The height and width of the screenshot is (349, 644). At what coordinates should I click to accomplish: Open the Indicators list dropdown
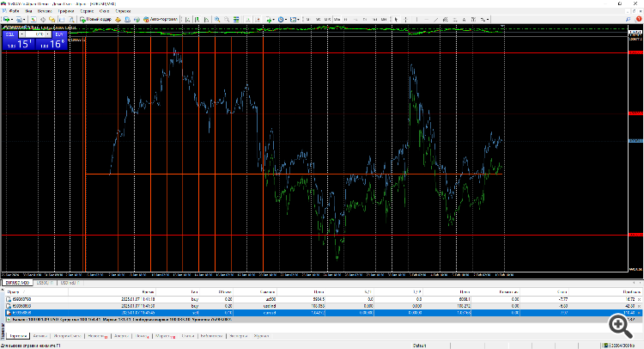270,19
